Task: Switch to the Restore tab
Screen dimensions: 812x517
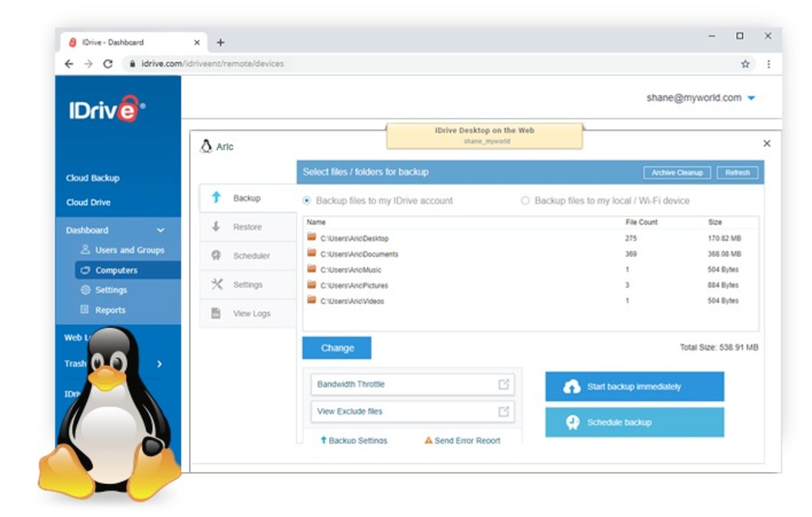Action: tap(248, 227)
